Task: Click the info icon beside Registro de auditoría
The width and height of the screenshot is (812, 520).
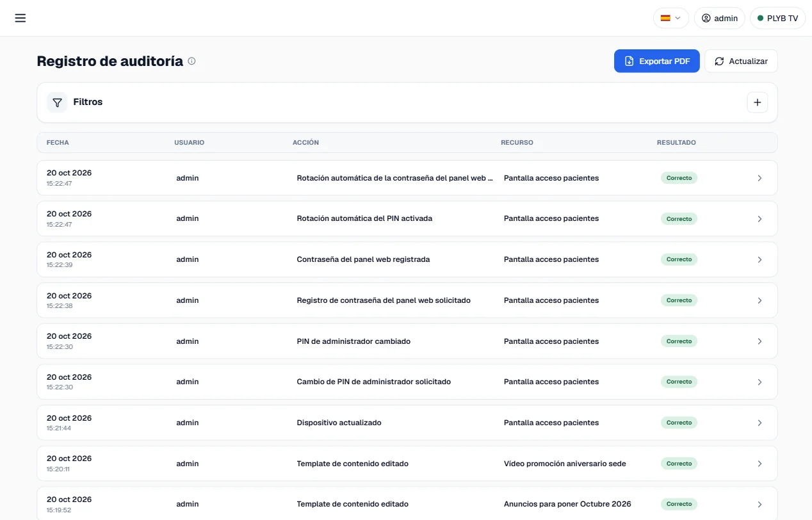Action: [191, 61]
